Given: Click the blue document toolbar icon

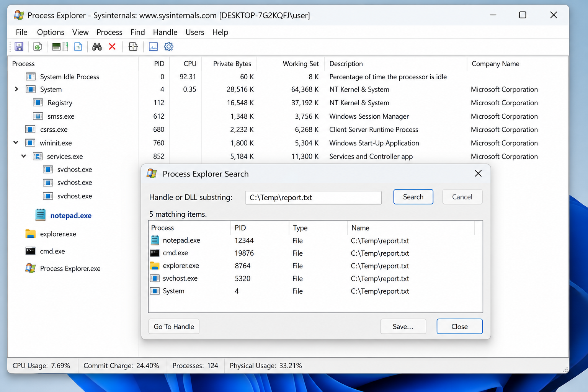Looking at the screenshot, I should (78, 47).
